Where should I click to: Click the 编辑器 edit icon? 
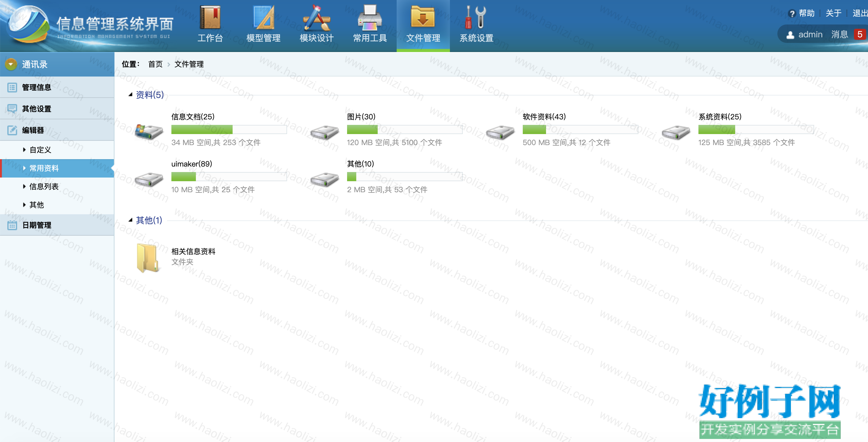tap(12, 130)
